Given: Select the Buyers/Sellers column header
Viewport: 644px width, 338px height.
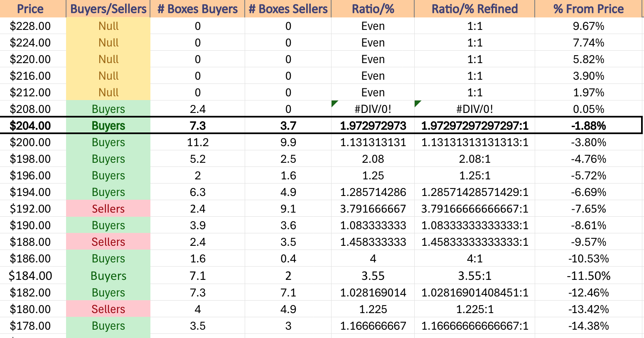Looking at the screenshot, I should (x=108, y=9).
